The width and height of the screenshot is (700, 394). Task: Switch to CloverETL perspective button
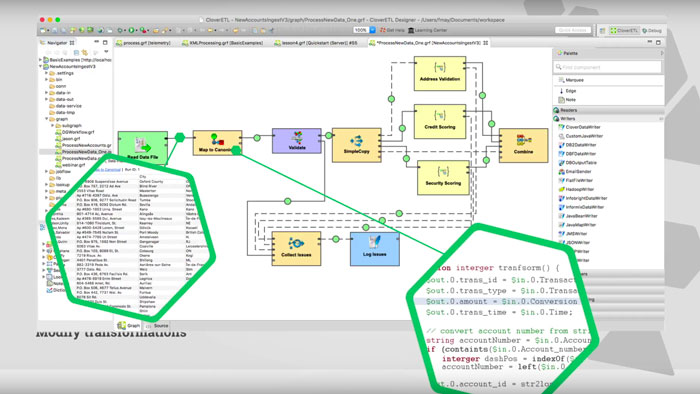pos(624,30)
